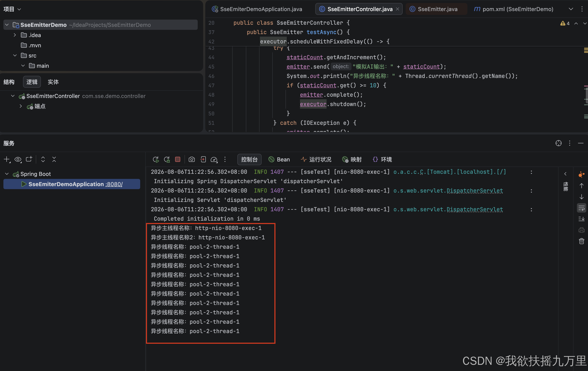Open editor tabs overflow dropdown chevron
588x371 pixels.
[571, 9]
